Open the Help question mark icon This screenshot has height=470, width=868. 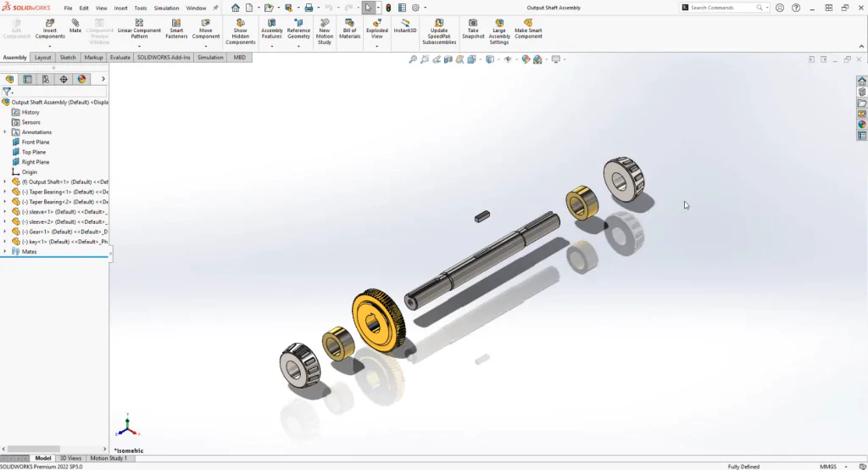pos(796,8)
